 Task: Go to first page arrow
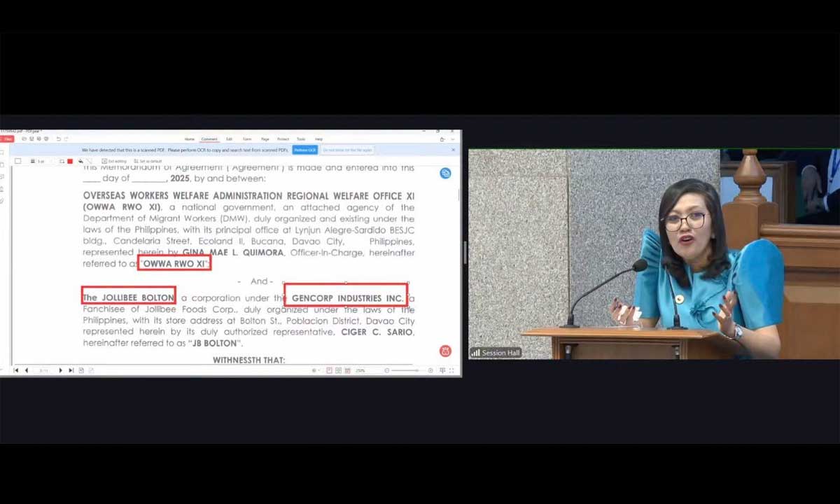[16, 370]
